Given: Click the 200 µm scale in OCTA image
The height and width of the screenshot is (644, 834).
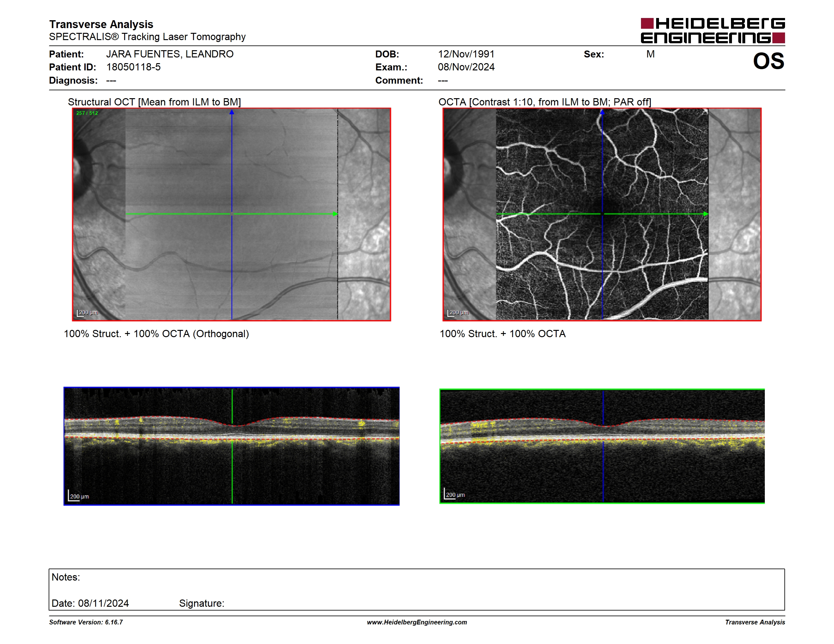Looking at the screenshot, I should coord(458,313).
